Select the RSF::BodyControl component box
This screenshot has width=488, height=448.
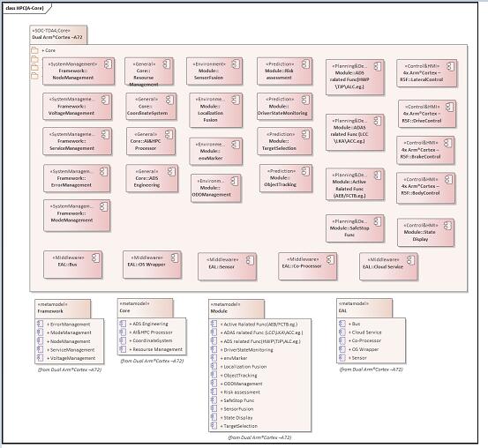[x=425, y=188]
